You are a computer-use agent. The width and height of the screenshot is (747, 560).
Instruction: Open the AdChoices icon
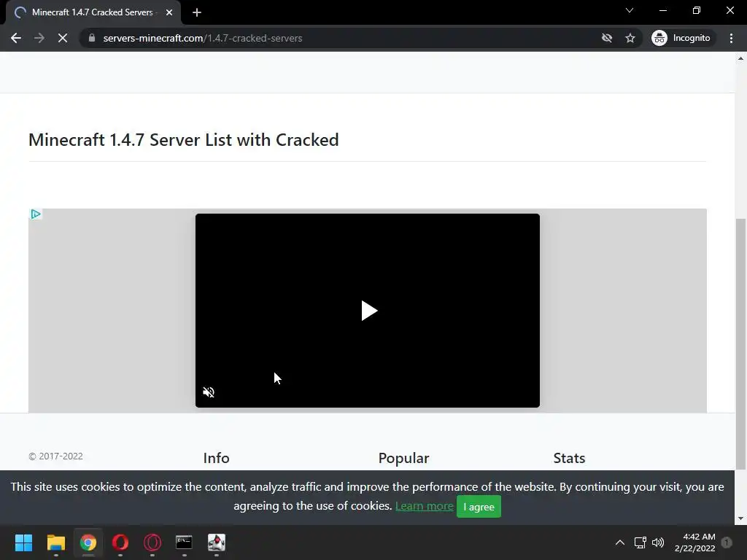(x=35, y=214)
